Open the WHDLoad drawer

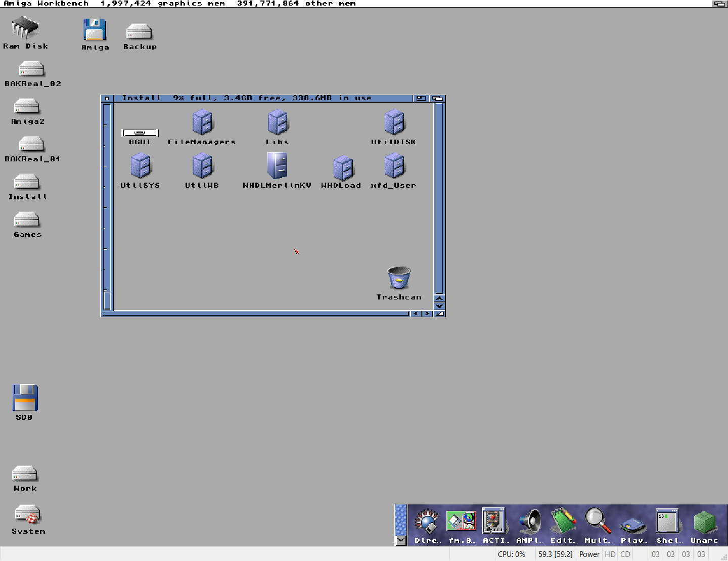click(343, 168)
